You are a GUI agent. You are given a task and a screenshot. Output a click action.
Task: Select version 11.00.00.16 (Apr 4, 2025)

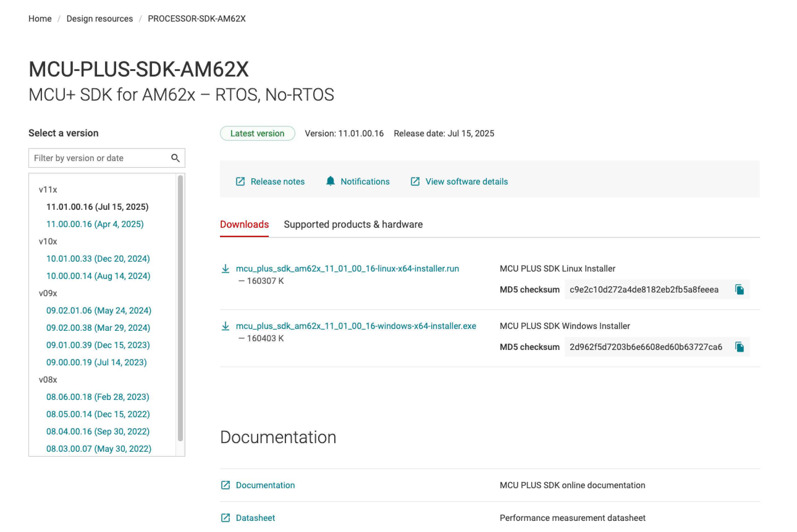[95, 224]
